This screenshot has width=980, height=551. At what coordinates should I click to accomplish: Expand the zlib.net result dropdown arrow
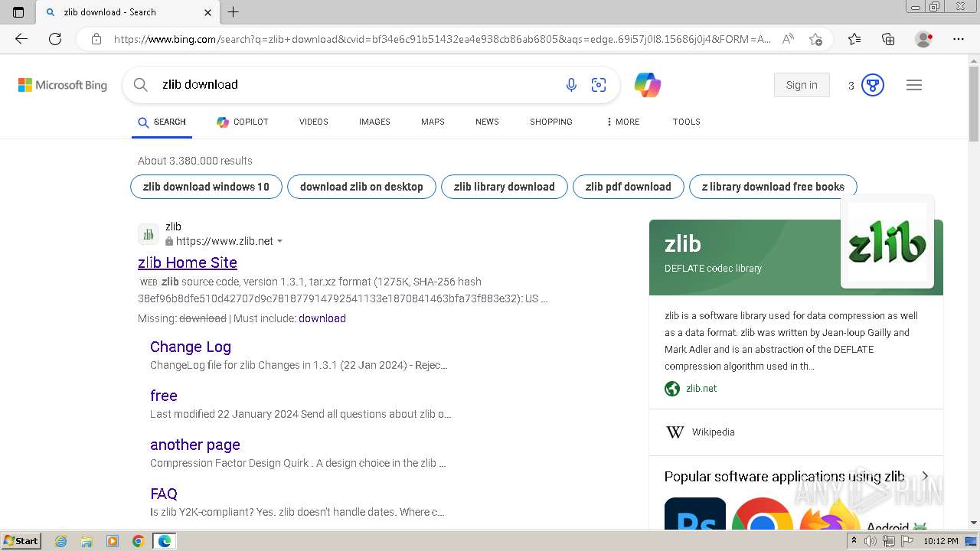pyautogui.click(x=280, y=241)
